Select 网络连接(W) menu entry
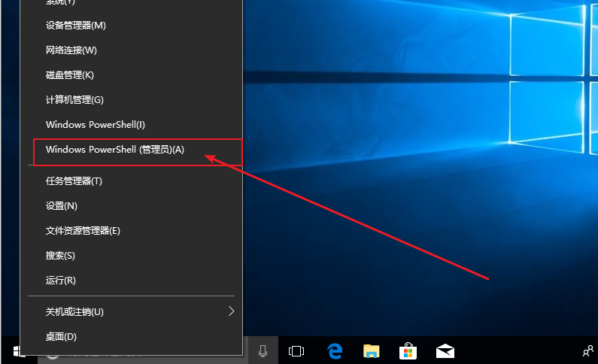Screen dimensions: 598x364 pyautogui.click(x=71, y=50)
